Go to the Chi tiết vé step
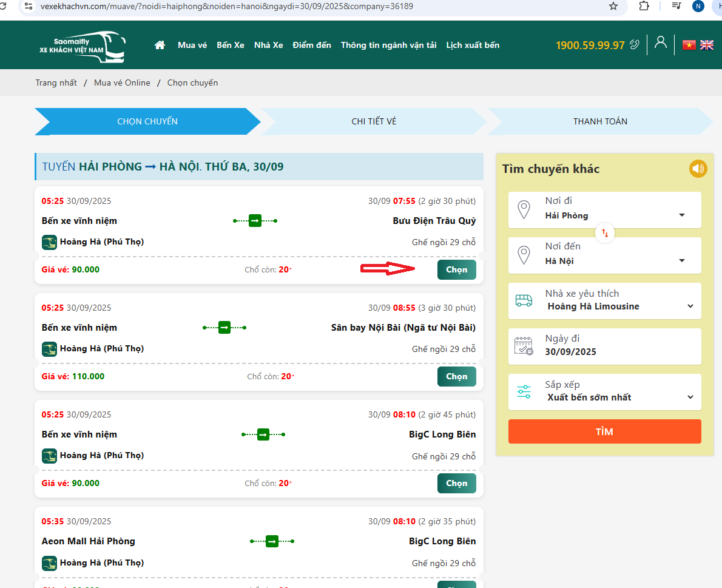Image resolution: width=722 pixels, height=588 pixels. click(x=374, y=121)
